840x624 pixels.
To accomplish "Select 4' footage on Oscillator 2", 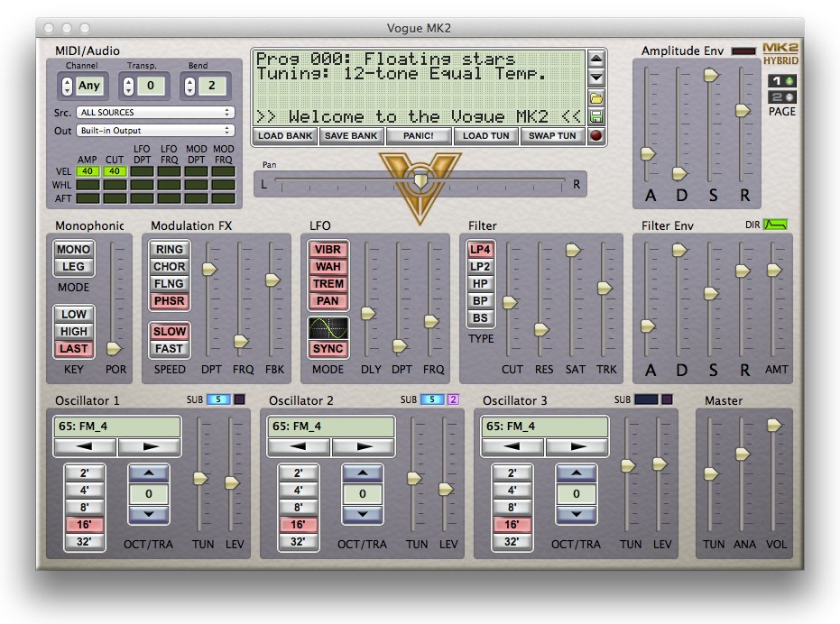I will [x=299, y=491].
